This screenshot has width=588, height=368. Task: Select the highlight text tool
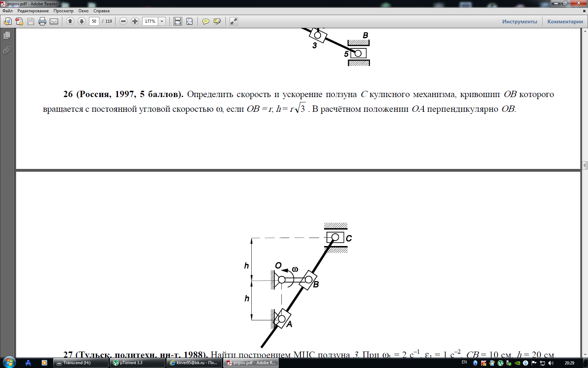click(217, 21)
